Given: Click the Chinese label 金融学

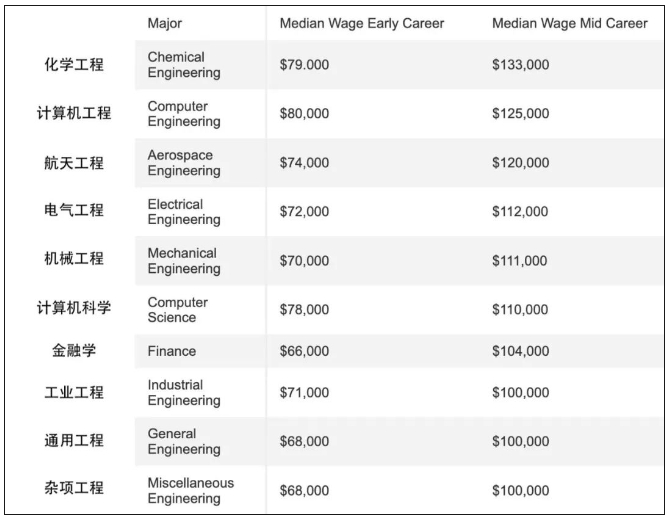Looking at the screenshot, I should coord(74,351).
